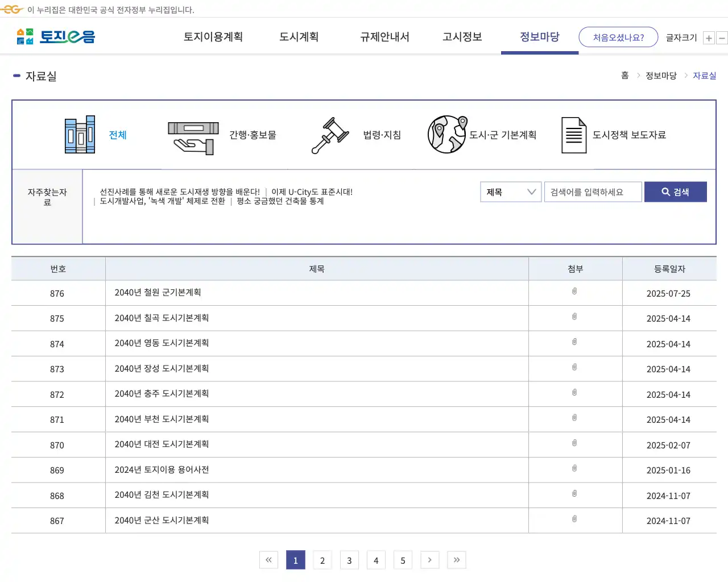Select the 법령·지침 gavel icon

pyautogui.click(x=330, y=135)
